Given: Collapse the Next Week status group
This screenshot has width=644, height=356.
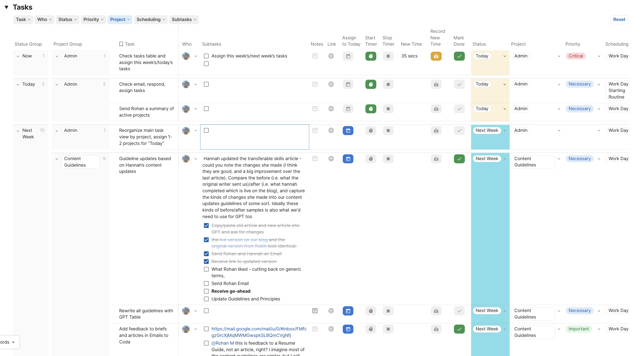Looking at the screenshot, I should tap(18, 131).
